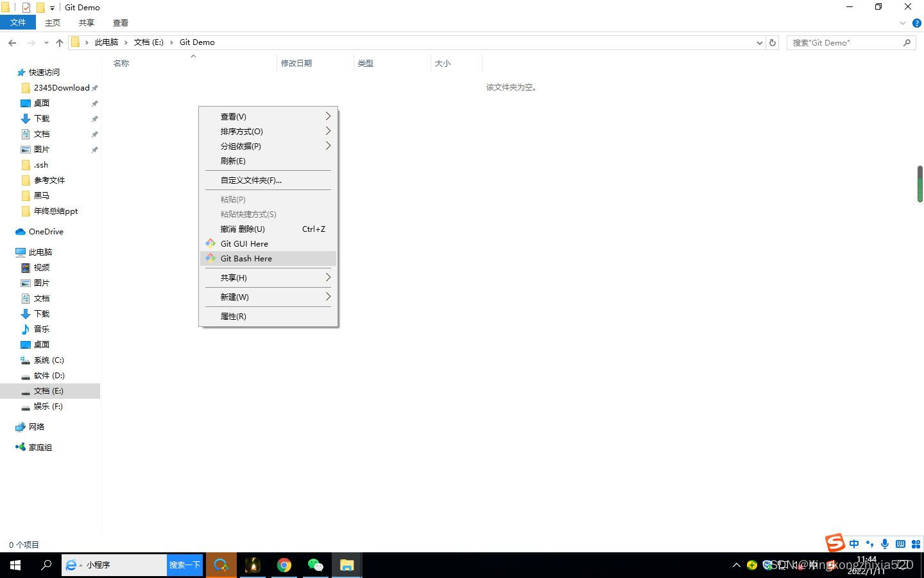Open the 文件 ribbon tab
Screen dimensions: 924x578
point(18,22)
